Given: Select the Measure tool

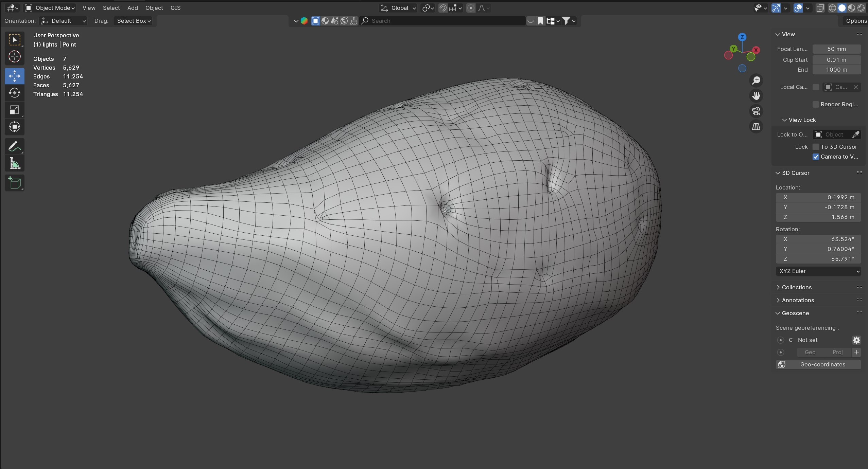Looking at the screenshot, I should [14, 164].
